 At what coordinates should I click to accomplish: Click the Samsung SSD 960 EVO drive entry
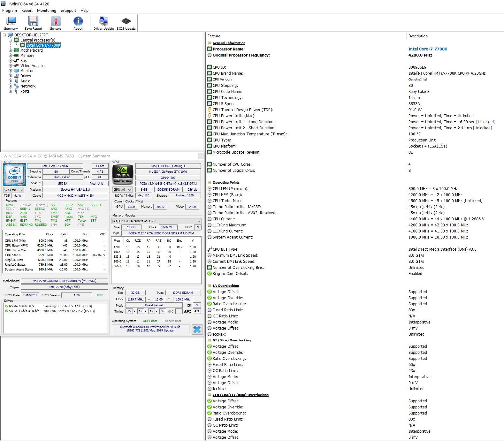(67, 306)
